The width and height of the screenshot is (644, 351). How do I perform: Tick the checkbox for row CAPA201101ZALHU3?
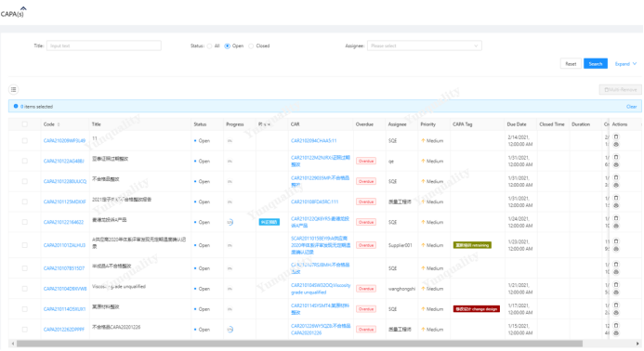pos(25,245)
